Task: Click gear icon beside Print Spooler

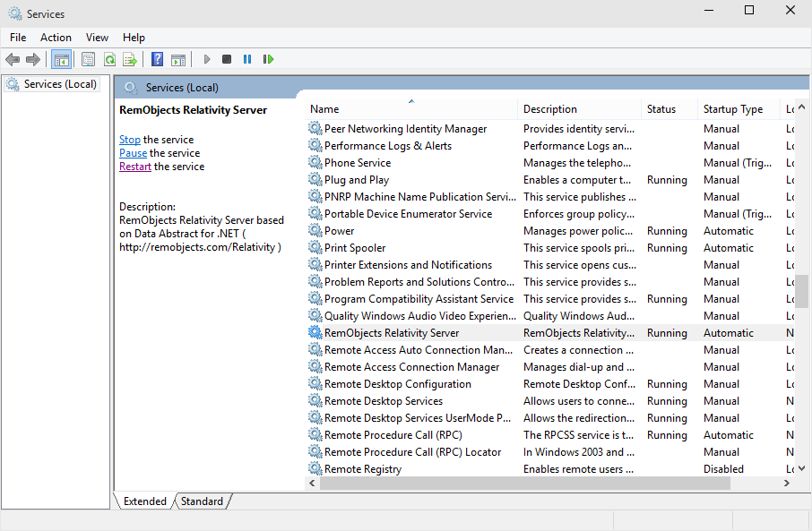Action: [315, 247]
